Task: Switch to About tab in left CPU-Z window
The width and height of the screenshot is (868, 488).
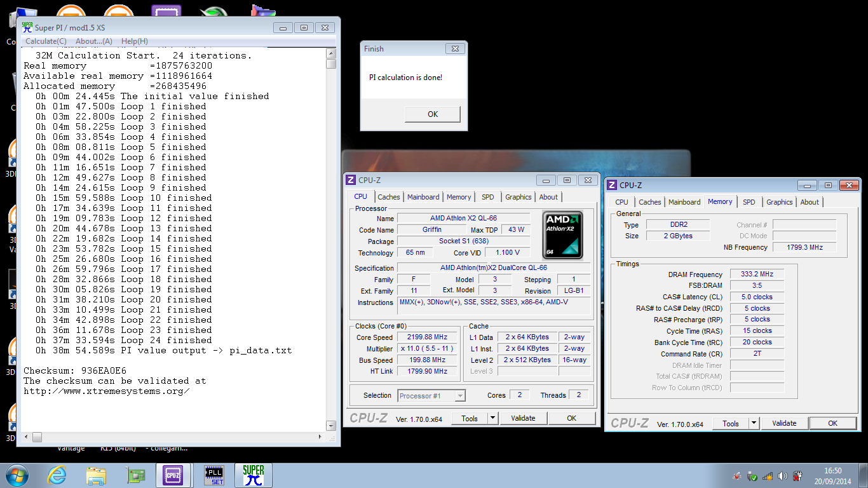Action: tap(548, 197)
